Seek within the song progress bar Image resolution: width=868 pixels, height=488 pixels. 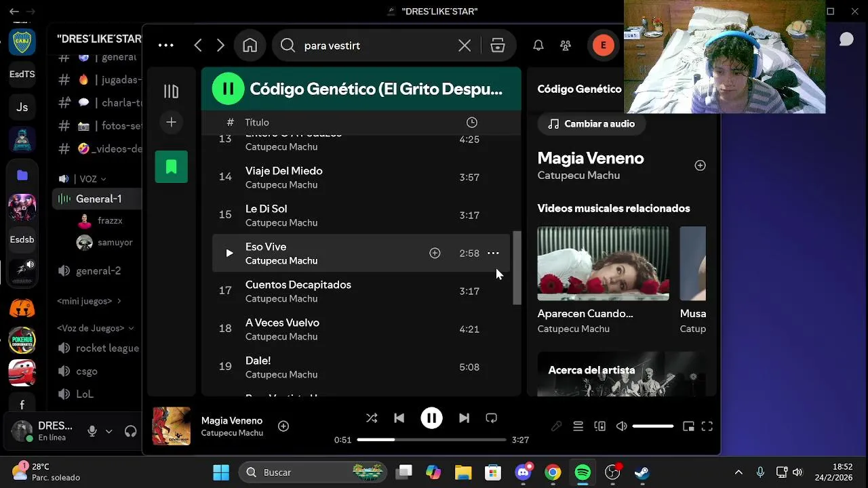(431, 440)
